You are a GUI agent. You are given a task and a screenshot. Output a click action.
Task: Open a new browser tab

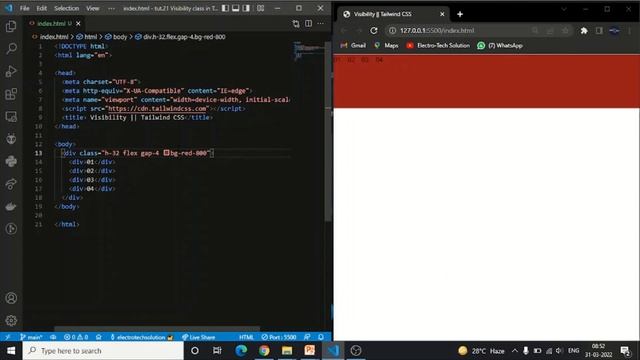pos(460,14)
